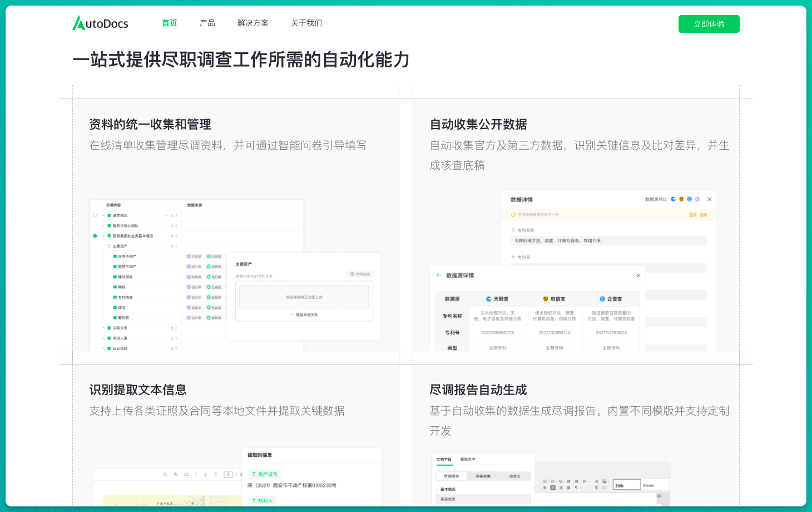The width and height of the screenshot is (812, 512).
Task: Select the 问卷收集 segment tab
Action: tap(483, 476)
